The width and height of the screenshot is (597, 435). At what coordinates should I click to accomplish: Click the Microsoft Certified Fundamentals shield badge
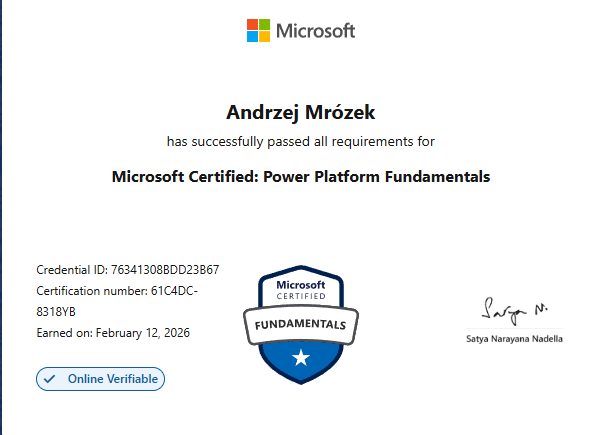pos(301,325)
